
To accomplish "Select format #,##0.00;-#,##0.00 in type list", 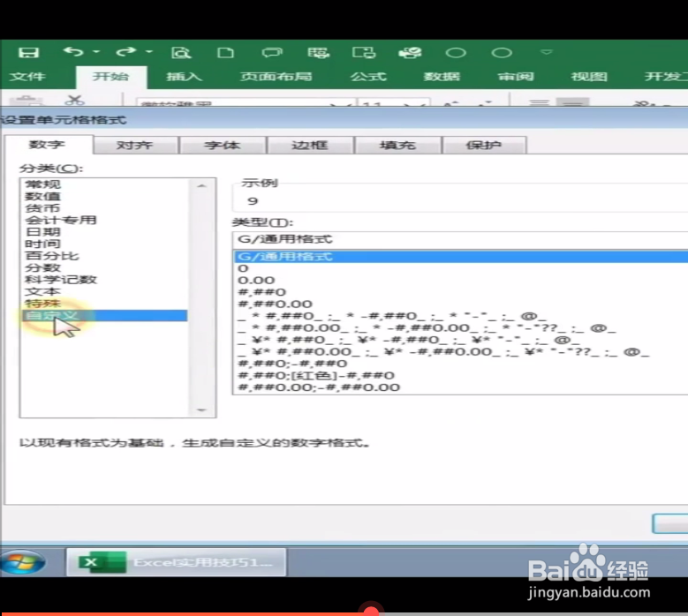I will pyautogui.click(x=319, y=387).
